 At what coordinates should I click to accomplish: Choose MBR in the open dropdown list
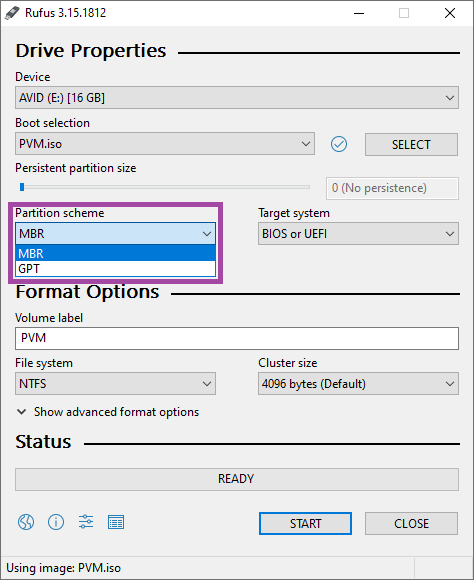point(115,253)
